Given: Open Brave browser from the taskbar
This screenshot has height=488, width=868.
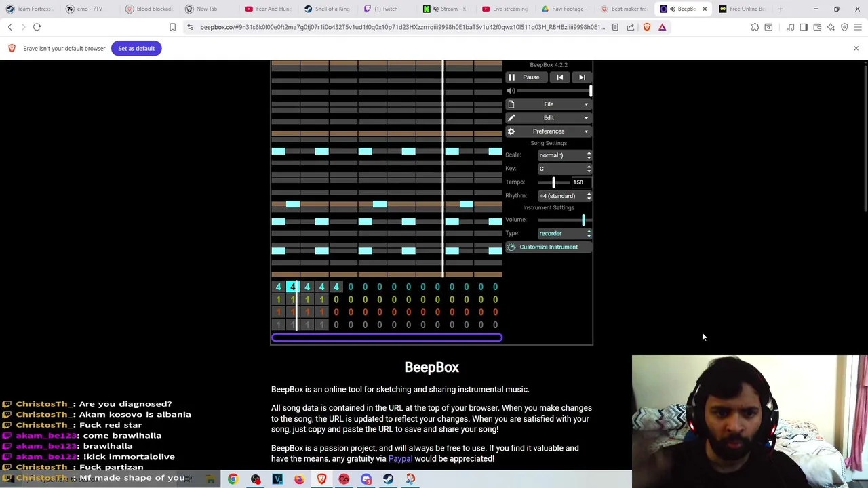Looking at the screenshot, I should (x=321, y=479).
